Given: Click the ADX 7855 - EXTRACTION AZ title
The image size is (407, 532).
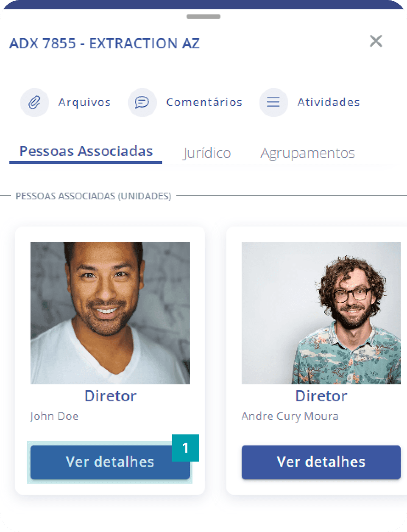Looking at the screenshot, I should pyautogui.click(x=104, y=43).
